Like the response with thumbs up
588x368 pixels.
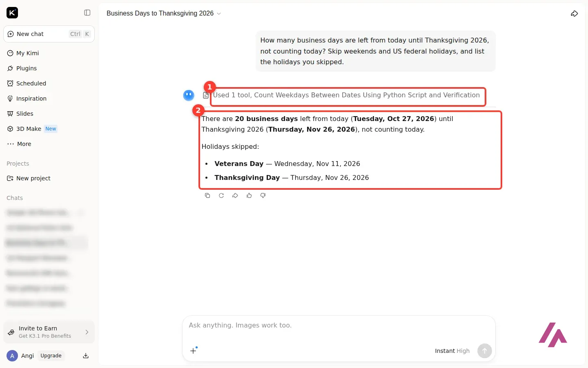pos(249,195)
